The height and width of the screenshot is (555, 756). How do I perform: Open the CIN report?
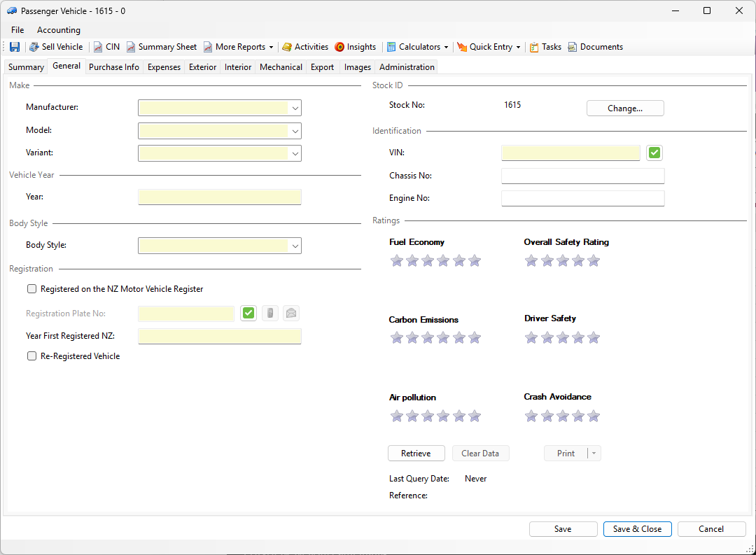pos(106,47)
